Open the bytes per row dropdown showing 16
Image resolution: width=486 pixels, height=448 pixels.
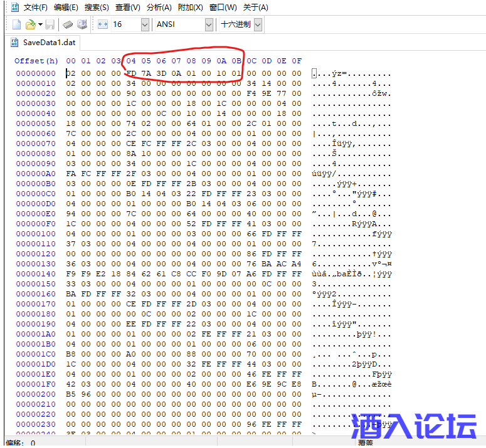pos(145,24)
